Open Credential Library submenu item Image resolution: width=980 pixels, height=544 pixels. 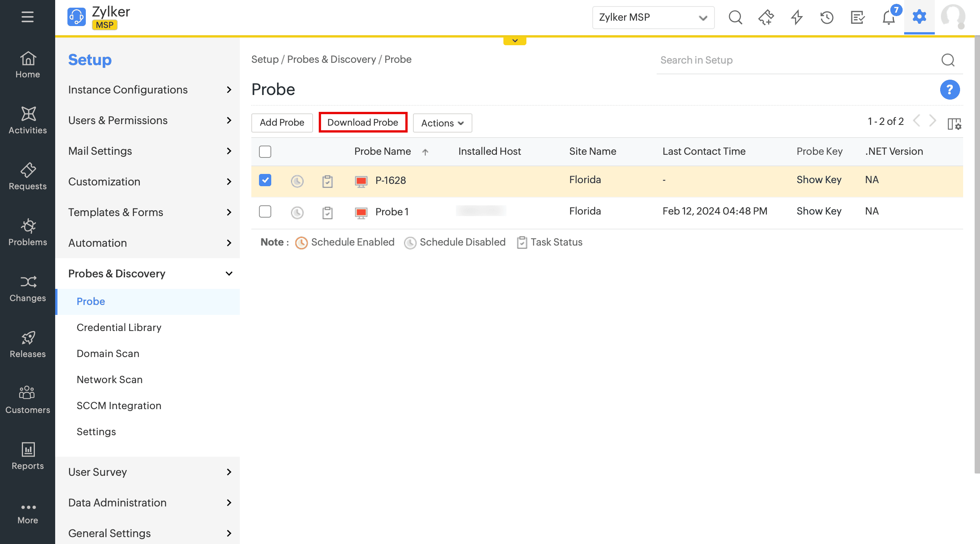point(119,328)
